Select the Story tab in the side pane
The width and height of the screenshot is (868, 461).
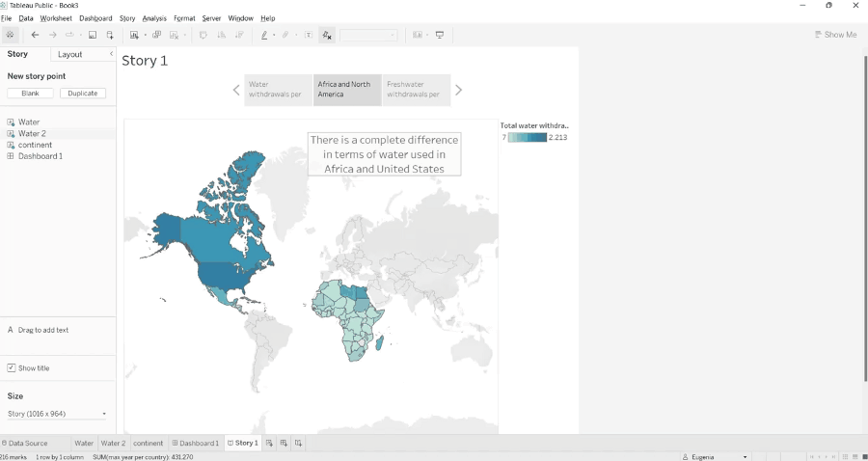click(17, 54)
